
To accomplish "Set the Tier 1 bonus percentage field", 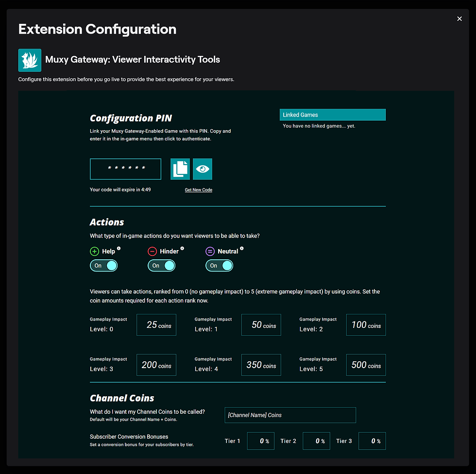I will click(261, 441).
